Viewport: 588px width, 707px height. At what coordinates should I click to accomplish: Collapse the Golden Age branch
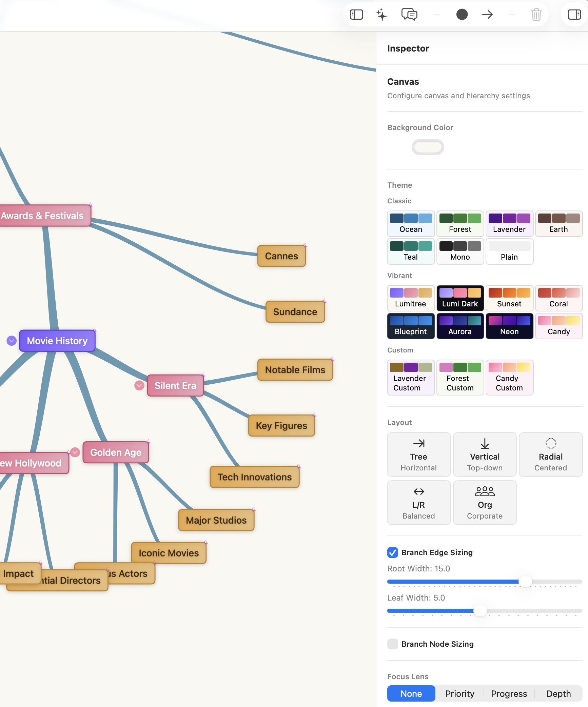(x=75, y=452)
